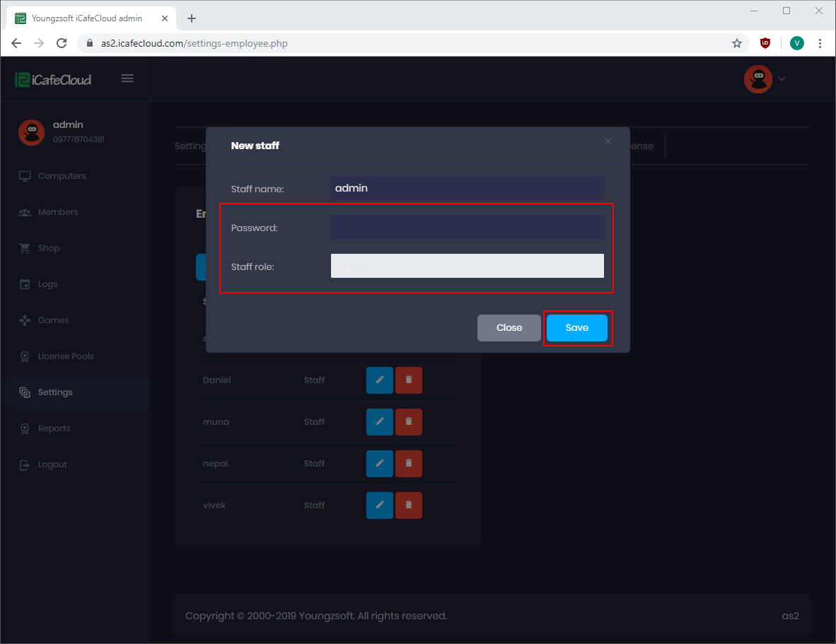Click the edit pencil icon for Daniel
This screenshot has height=644, width=836.
pyautogui.click(x=379, y=380)
